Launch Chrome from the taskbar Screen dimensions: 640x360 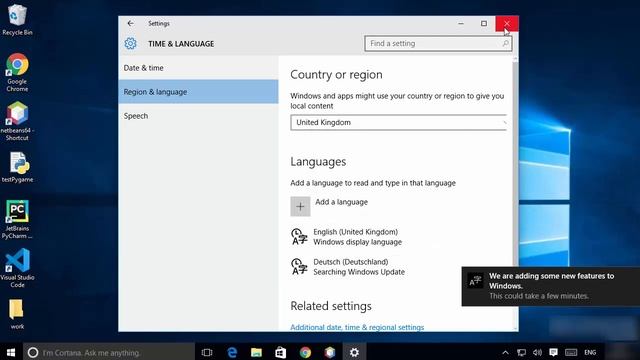point(305,352)
